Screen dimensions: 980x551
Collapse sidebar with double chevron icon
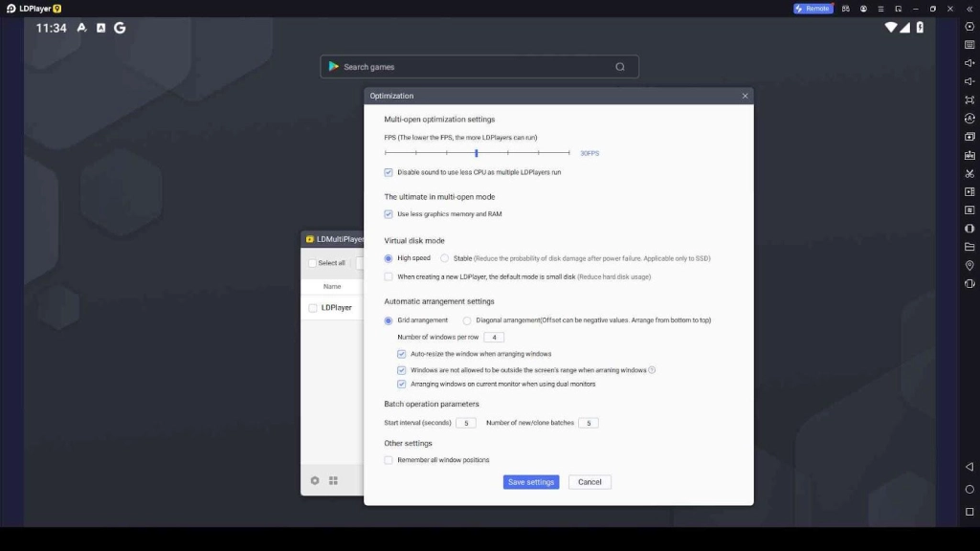pyautogui.click(x=969, y=9)
